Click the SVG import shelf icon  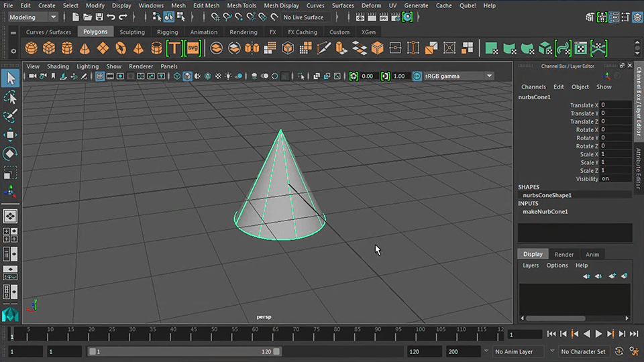click(x=193, y=48)
